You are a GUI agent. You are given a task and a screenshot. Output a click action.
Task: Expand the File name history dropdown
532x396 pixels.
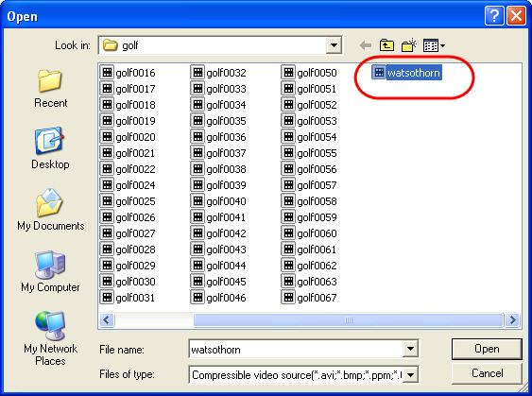coord(410,349)
